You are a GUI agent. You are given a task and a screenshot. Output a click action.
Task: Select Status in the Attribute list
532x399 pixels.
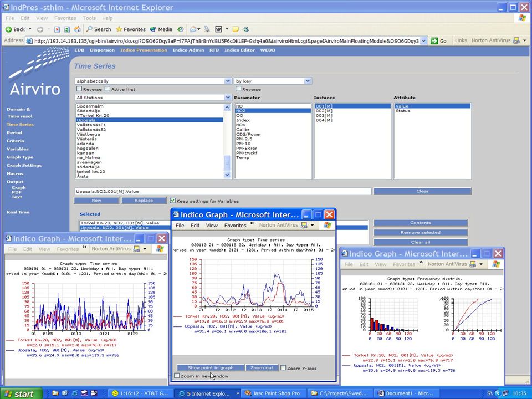[433, 111]
